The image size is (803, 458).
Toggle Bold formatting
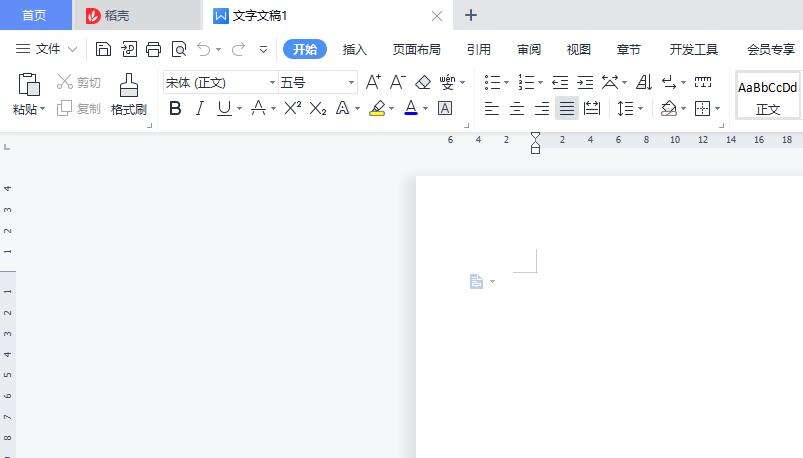click(x=175, y=108)
